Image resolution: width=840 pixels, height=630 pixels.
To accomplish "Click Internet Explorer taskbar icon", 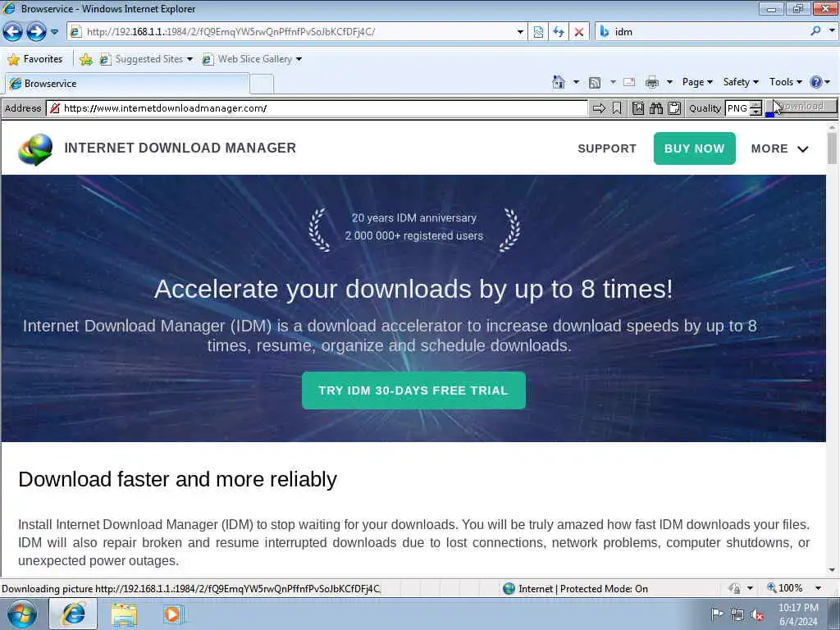I will click(73, 614).
